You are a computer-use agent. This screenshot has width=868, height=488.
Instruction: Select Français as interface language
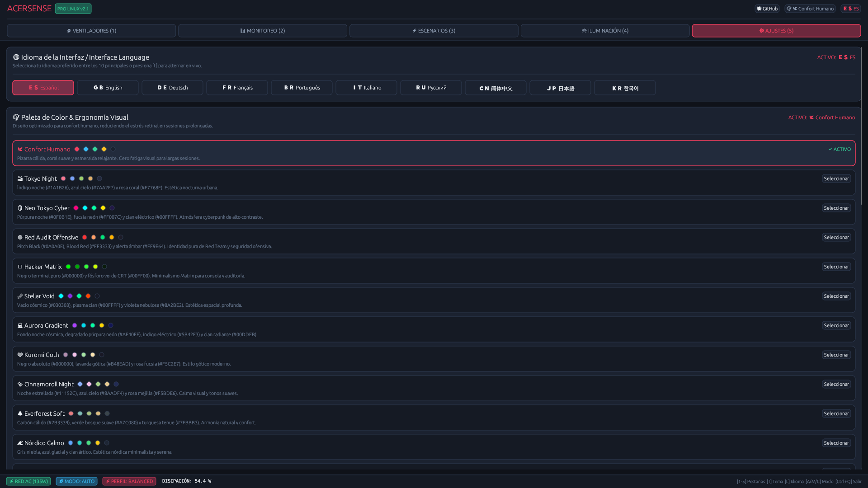coord(237,88)
